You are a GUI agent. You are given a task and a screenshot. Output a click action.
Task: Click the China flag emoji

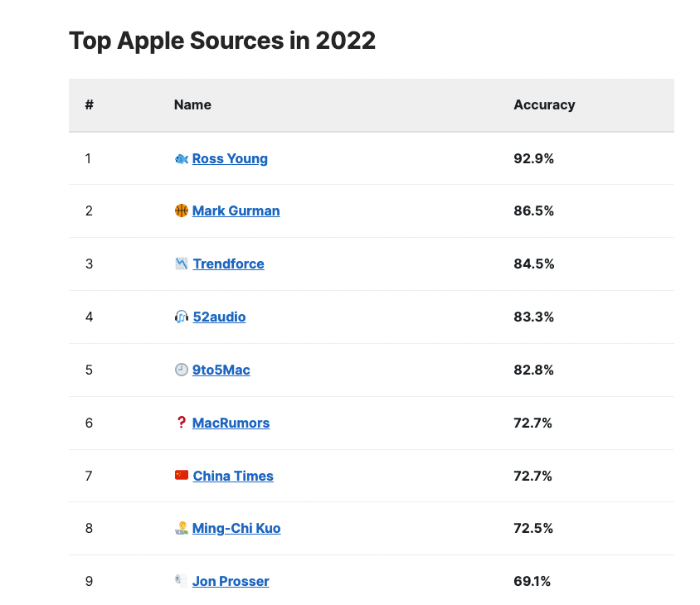pos(182,476)
